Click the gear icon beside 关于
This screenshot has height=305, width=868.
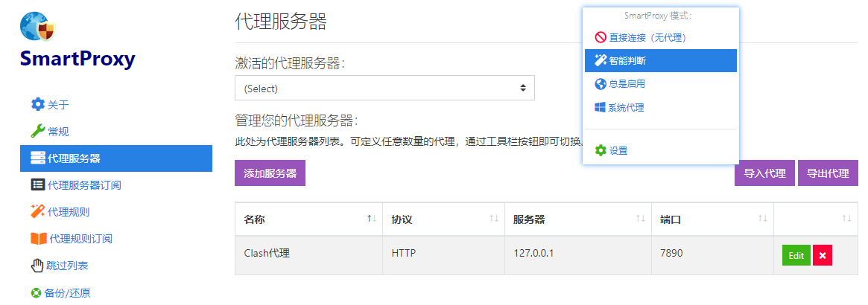pyautogui.click(x=38, y=104)
